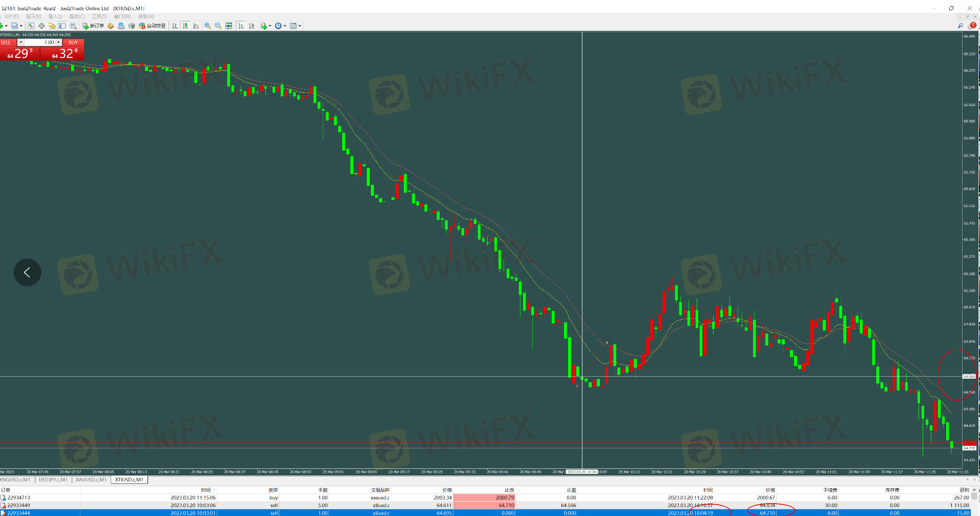980x516 pixels.
Task: Click the gold MetaEditor book icon
Action: point(110,26)
